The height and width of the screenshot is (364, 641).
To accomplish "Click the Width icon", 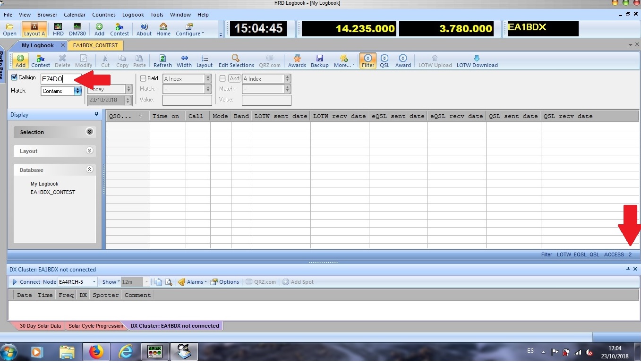I will 184,61.
